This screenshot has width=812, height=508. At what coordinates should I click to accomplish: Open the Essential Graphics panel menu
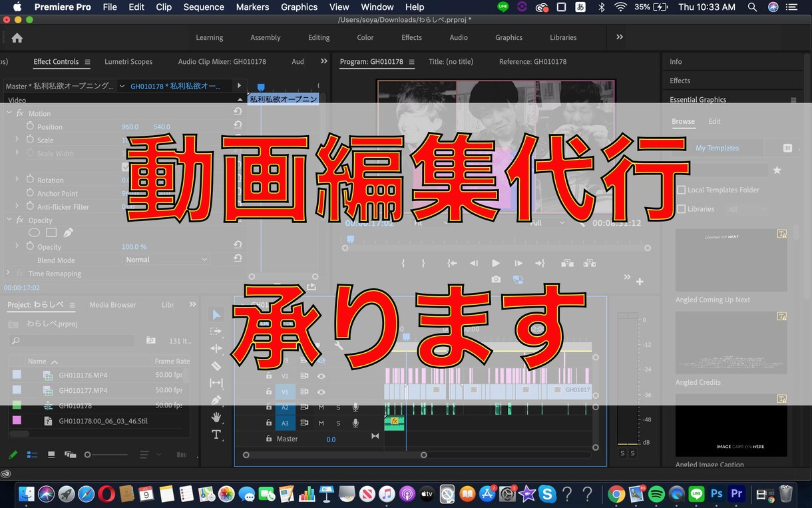(793, 100)
